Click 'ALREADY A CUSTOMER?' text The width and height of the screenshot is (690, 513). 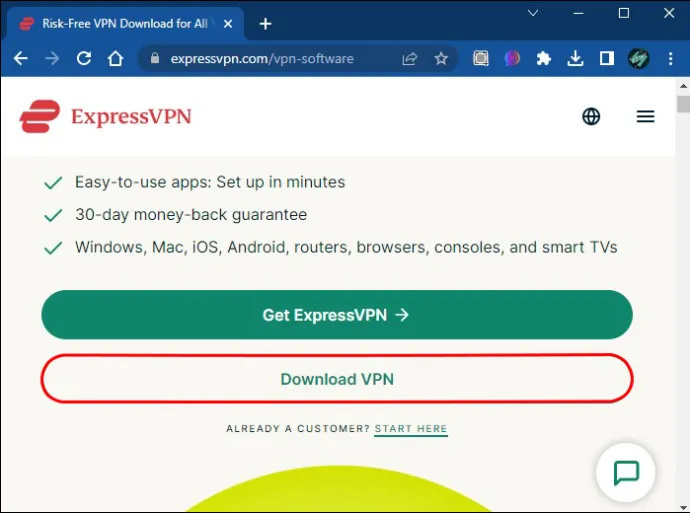[x=297, y=429]
